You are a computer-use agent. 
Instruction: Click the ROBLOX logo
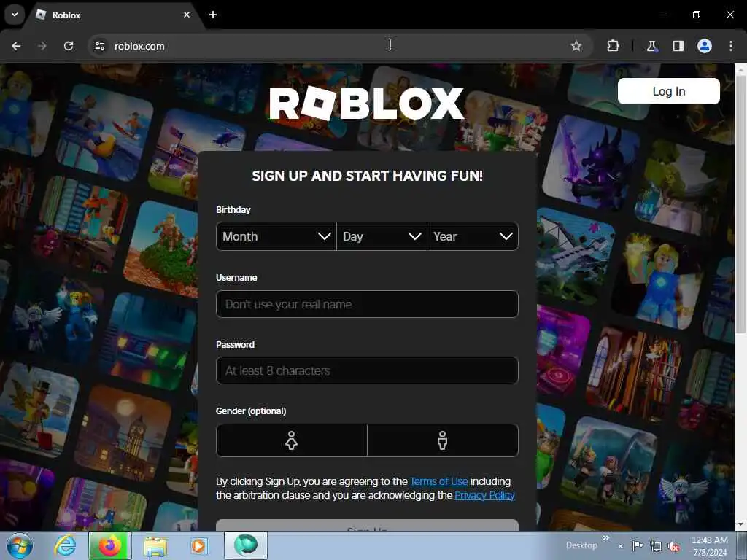pos(367,102)
